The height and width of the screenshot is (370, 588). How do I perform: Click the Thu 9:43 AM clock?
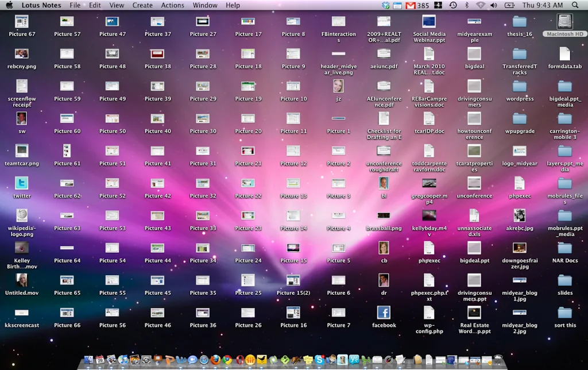543,5
